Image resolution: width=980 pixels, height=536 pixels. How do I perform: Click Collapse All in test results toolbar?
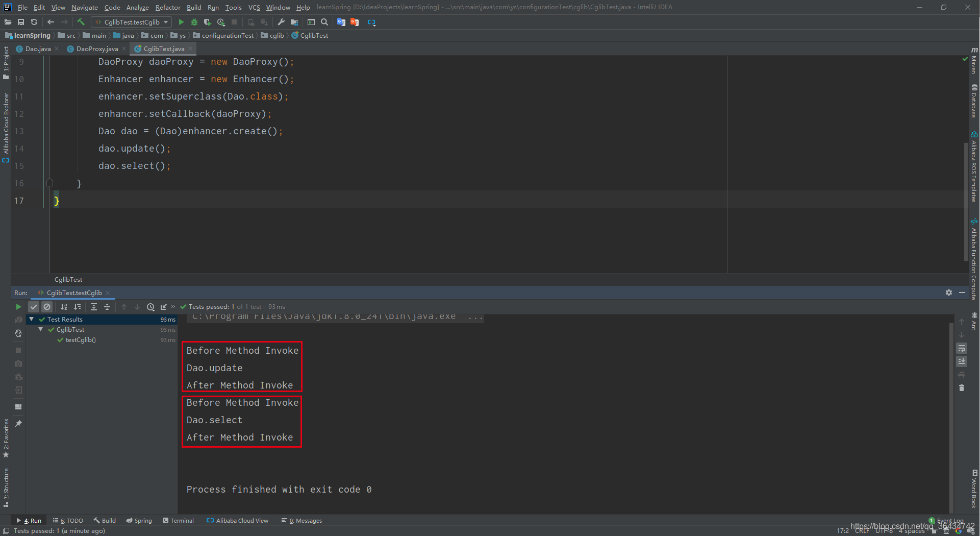click(107, 307)
